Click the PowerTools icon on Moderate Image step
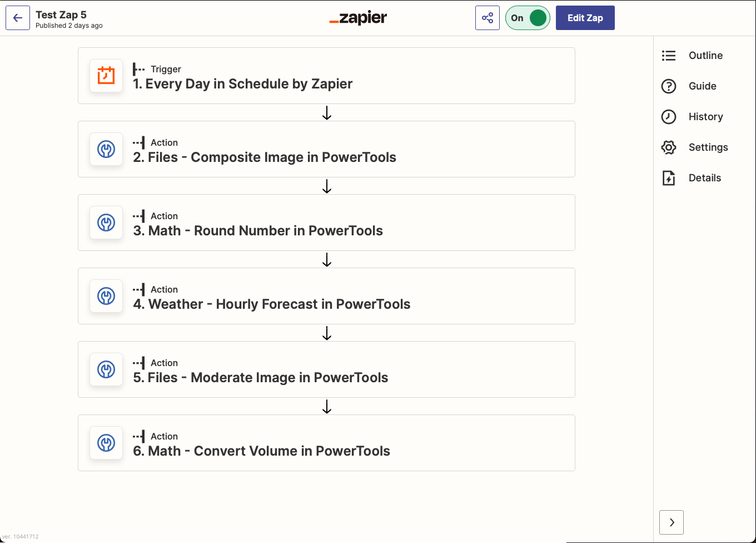Viewport: 756px width, 543px height. pyautogui.click(x=106, y=369)
